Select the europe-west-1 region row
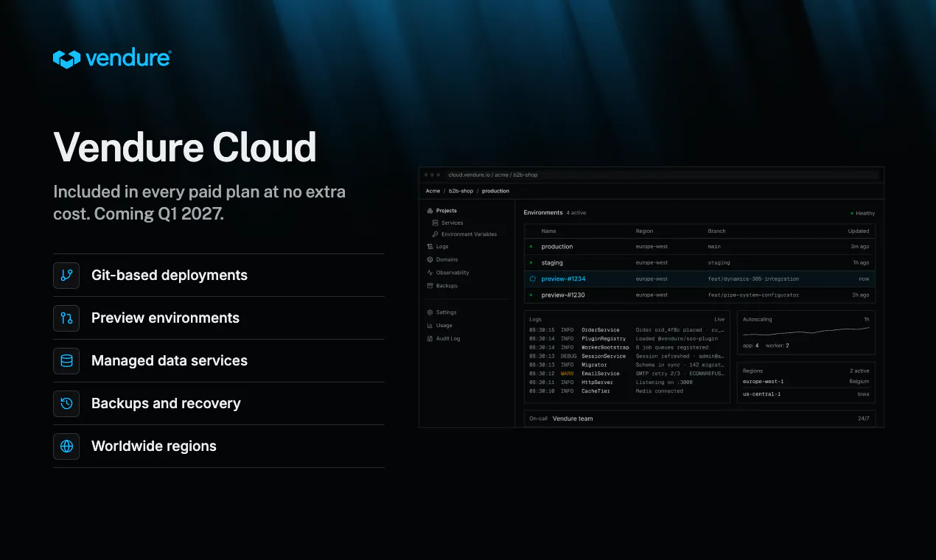 806,382
